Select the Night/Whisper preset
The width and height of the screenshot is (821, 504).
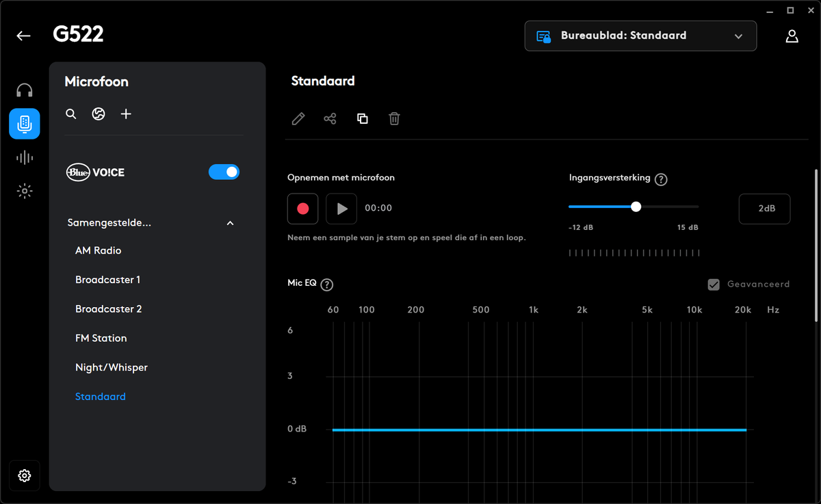[x=112, y=367]
